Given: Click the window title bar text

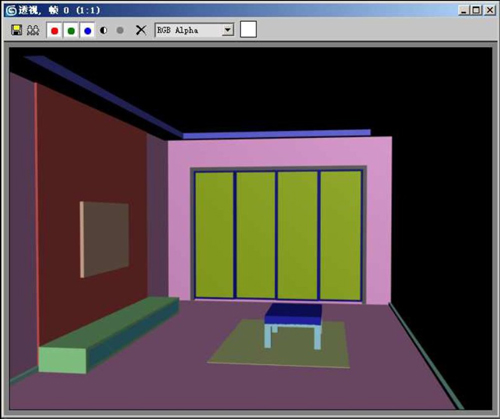Looking at the screenshot, I should [x=59, y=10].
